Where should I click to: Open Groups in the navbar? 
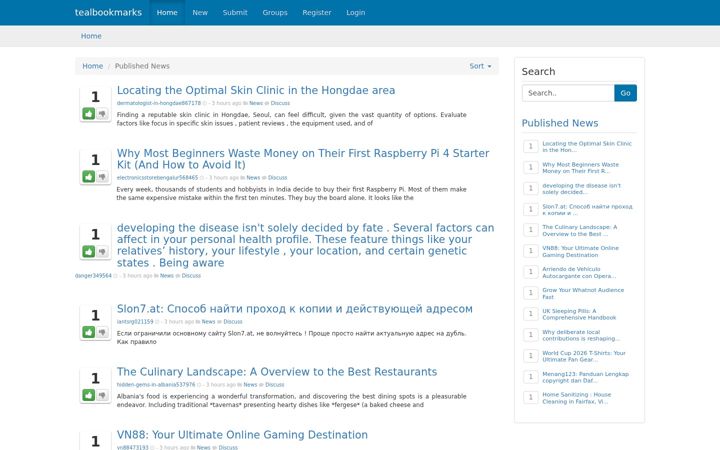tap(275, 12)
